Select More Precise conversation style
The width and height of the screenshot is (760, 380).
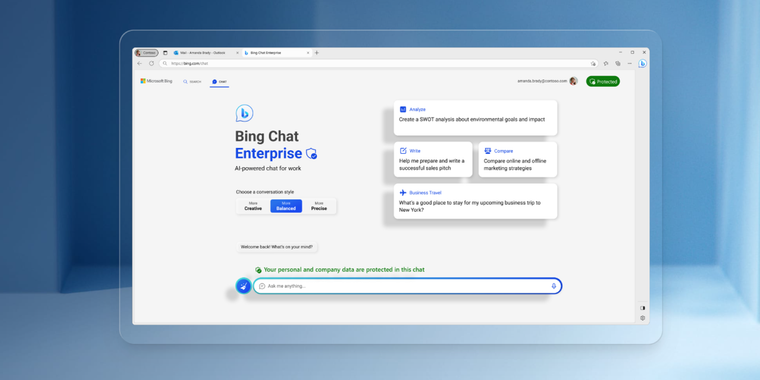pos(319,206)
